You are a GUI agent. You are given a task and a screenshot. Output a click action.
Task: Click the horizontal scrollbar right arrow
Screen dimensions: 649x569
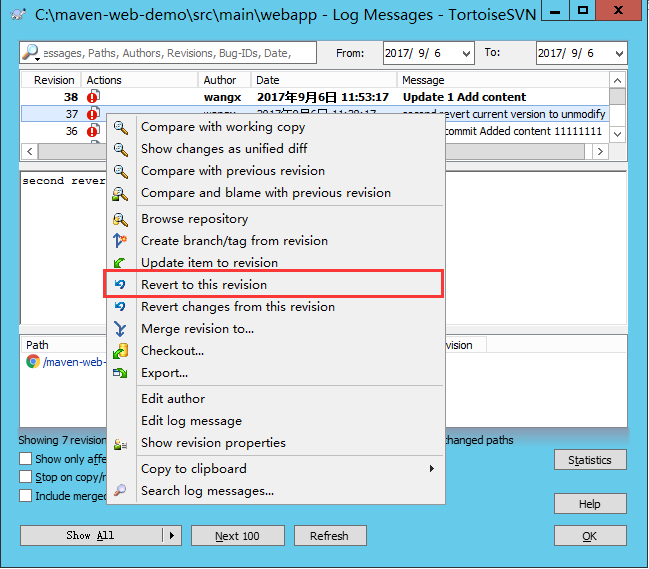(x=600, y=151)
